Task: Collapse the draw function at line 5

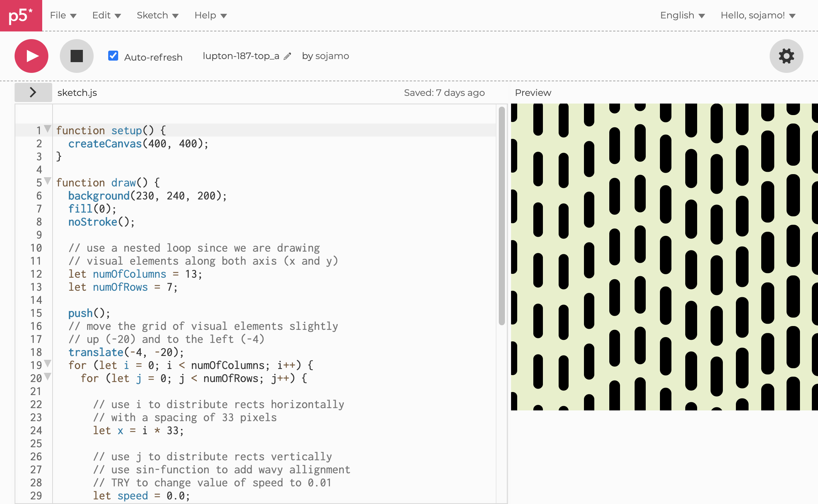Action: (x=48, y=181)
